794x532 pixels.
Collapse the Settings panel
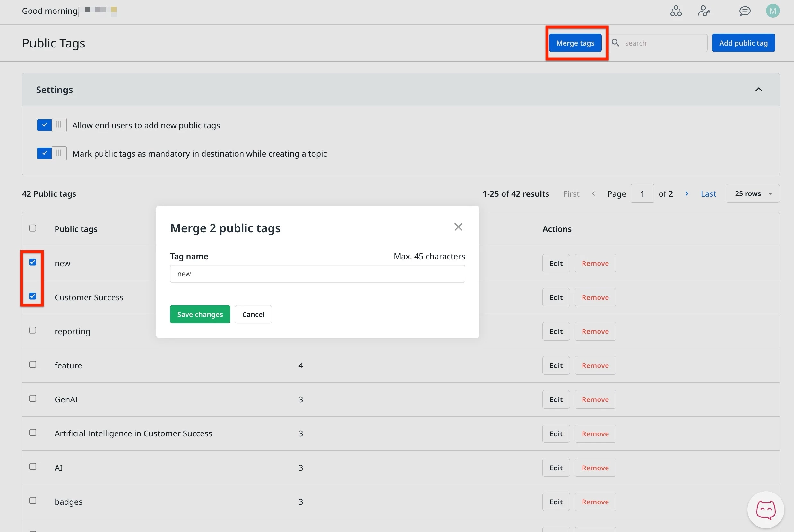pos(759,90)
